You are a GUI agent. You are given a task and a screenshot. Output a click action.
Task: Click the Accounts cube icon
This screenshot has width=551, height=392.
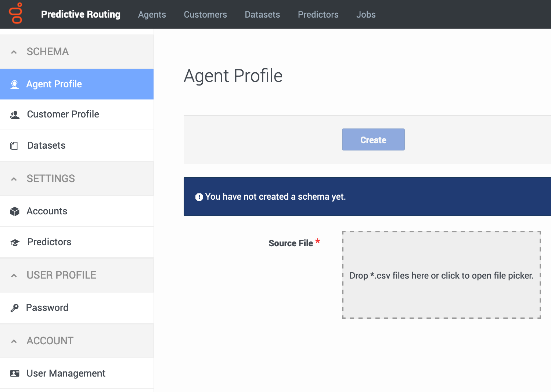(15, 211)
